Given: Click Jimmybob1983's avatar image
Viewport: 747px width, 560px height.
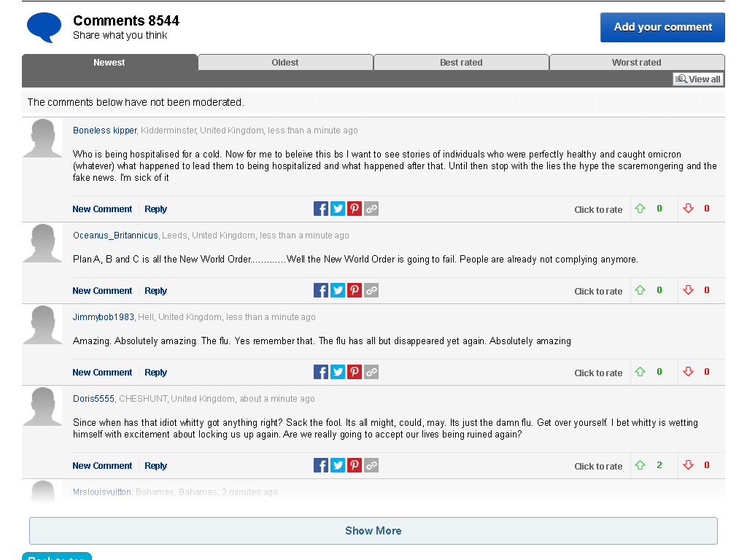Looking at the screenshot, I should [x=42, y=324].
